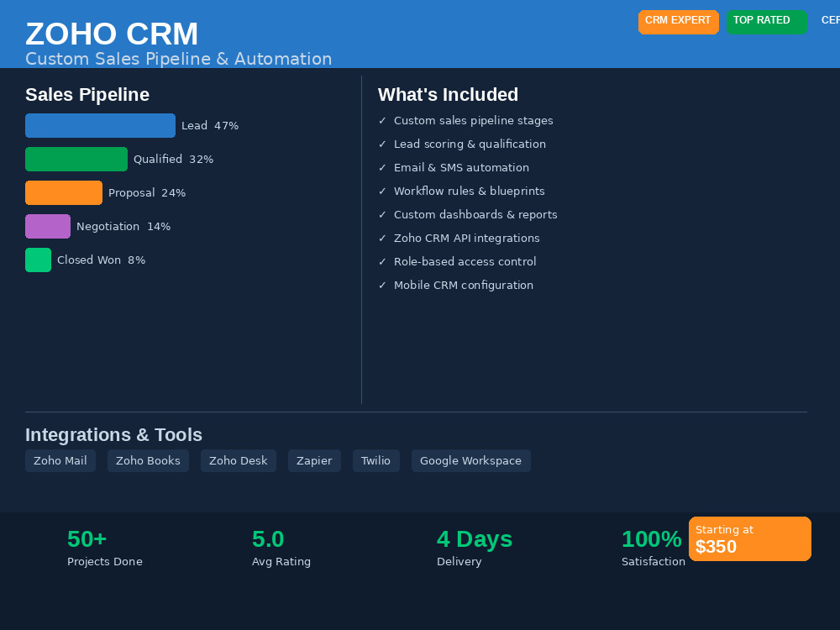
Task: Click the "Qualified 32%" label
Action: (174, 160)
